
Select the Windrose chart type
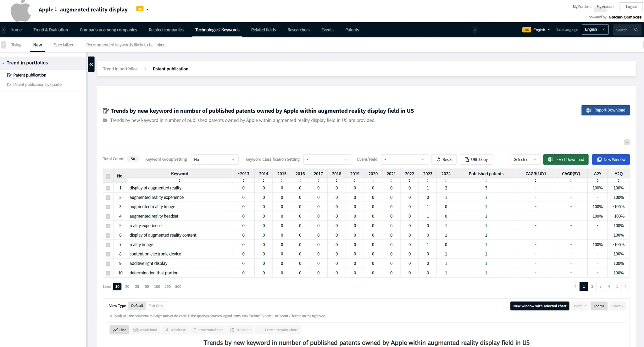(175, 330)
